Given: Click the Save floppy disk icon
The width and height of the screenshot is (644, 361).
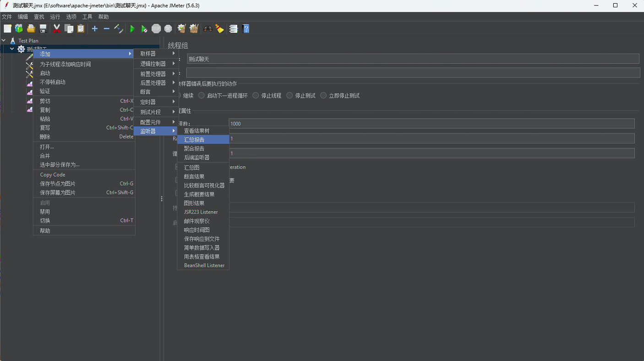Looking at the screenshot, I should pyautogui.click(x=43, y=29).
